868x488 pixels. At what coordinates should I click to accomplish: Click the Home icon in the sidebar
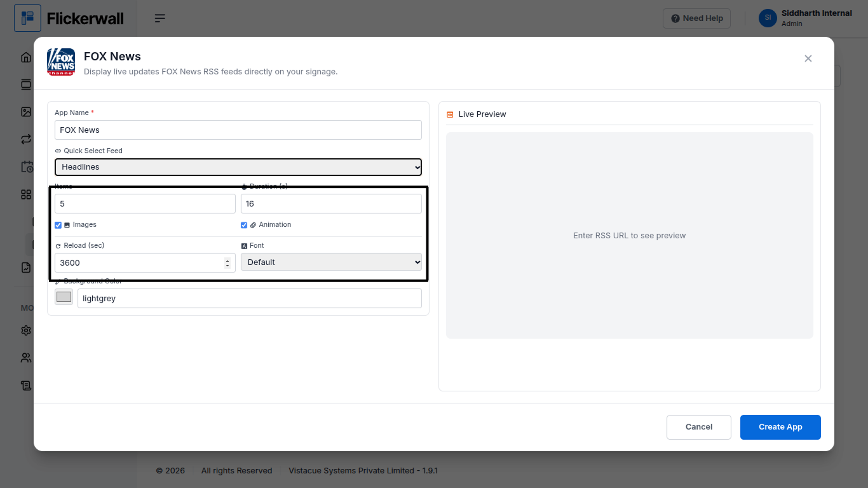(x=26, y=57)
